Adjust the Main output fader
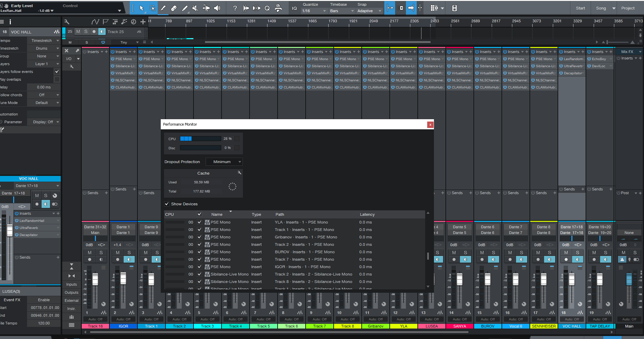The width and height of the screenshot is (644, 339). 629,279
